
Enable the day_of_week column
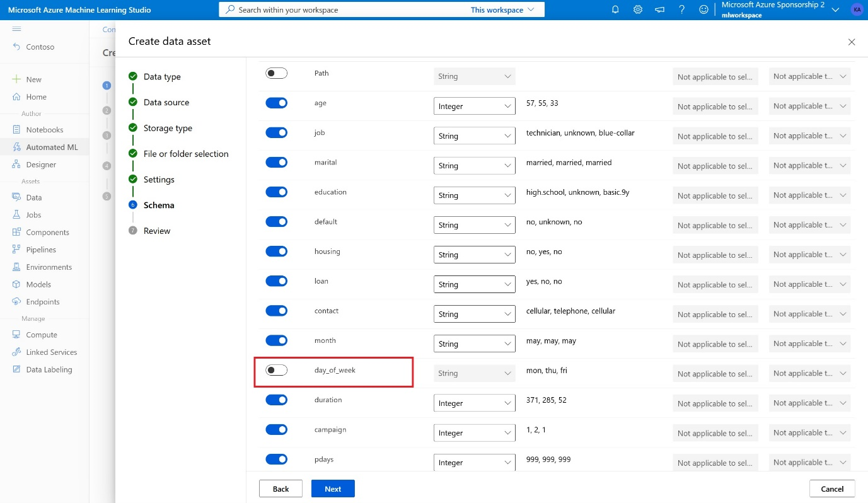pos(276,369)
